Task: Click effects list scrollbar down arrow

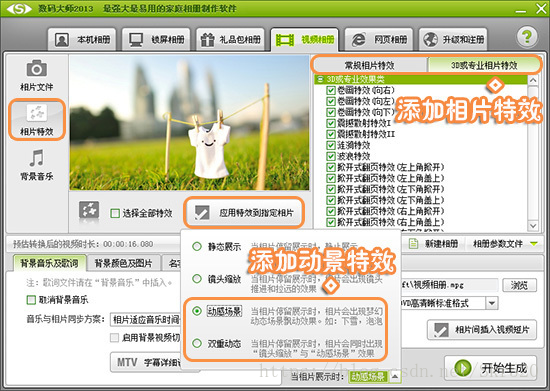Action: (533, 225)
